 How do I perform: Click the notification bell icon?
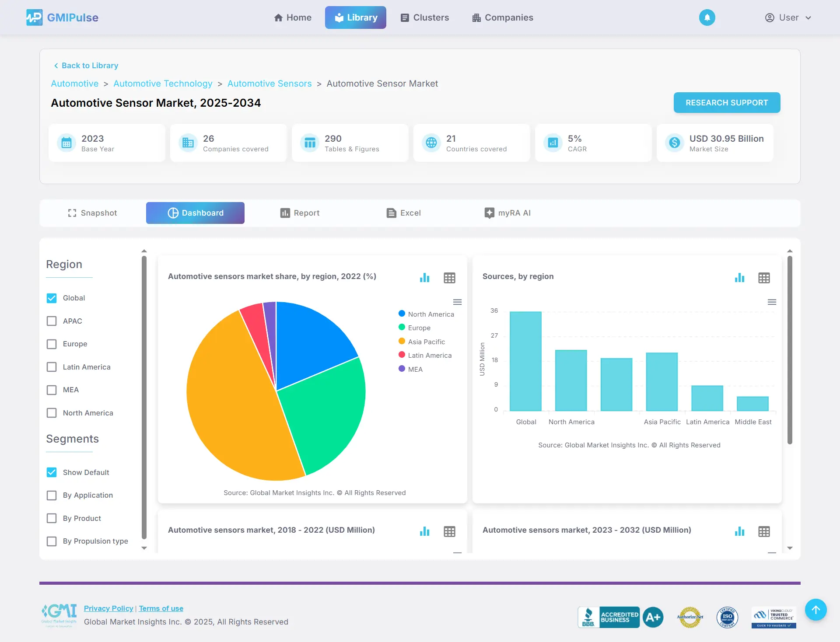pos(707,17)
